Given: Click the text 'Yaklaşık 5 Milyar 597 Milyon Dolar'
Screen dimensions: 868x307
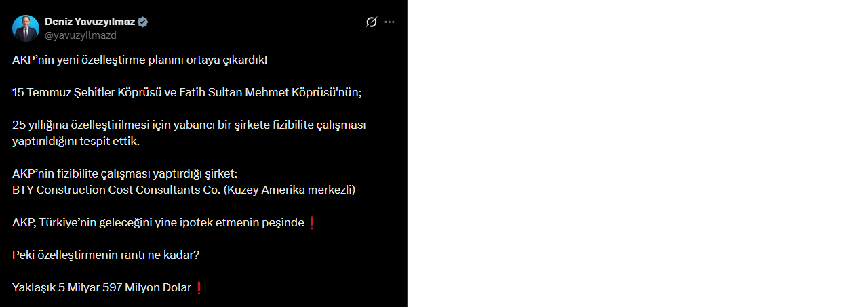Looking at the screenshot, I should tap(102, 287).
